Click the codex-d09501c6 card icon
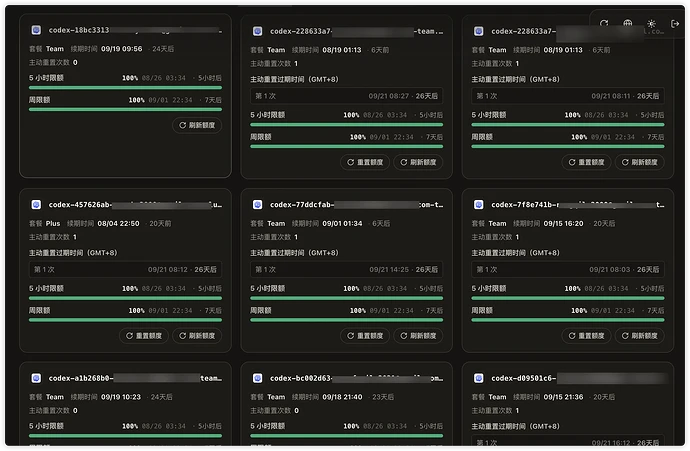The height and width of the screenshot is (451, 690). click(479, 378)
